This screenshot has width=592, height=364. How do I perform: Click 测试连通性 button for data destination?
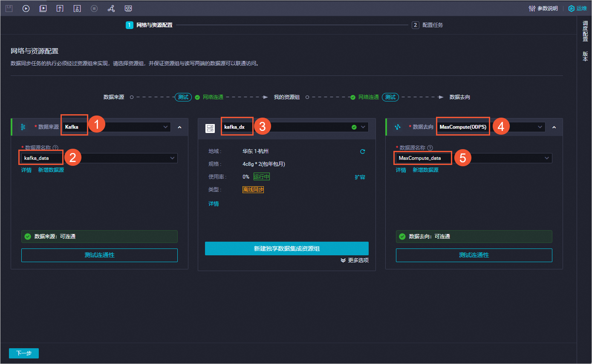click(x=474, y=255)
